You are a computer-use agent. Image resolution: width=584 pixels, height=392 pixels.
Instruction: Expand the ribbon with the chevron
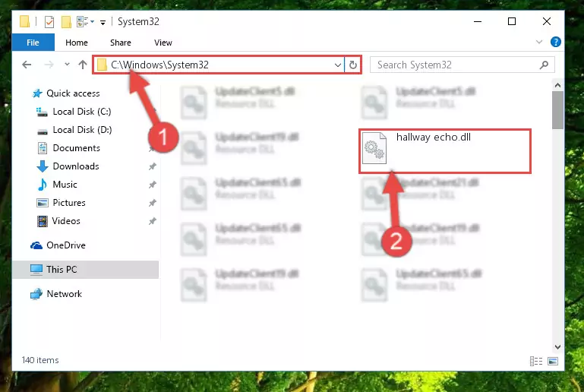539,42
